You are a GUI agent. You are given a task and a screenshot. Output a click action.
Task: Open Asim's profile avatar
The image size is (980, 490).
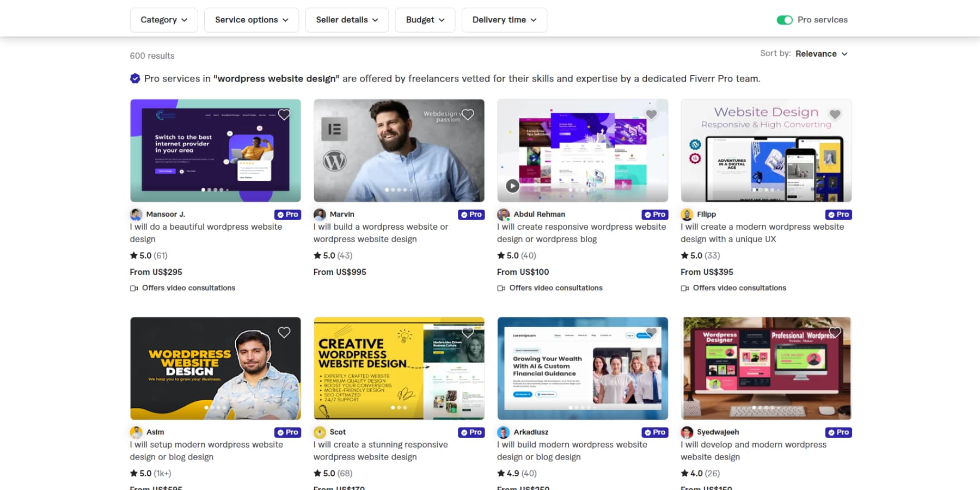(x=136, y=432)
